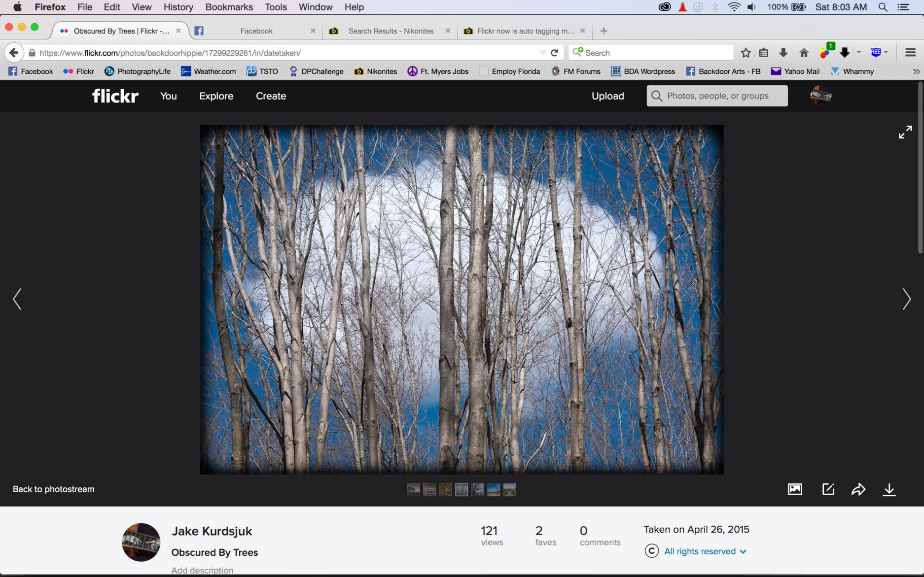Go to the previous photo arrow
The height and width of the screenshot is (577, 924).
pos(17,299)
